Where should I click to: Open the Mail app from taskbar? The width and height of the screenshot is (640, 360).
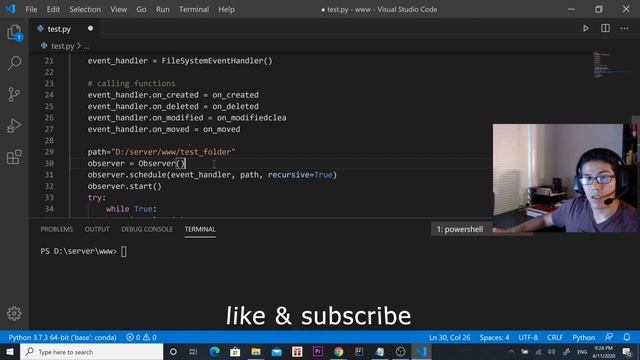click(x=277, y=351)
